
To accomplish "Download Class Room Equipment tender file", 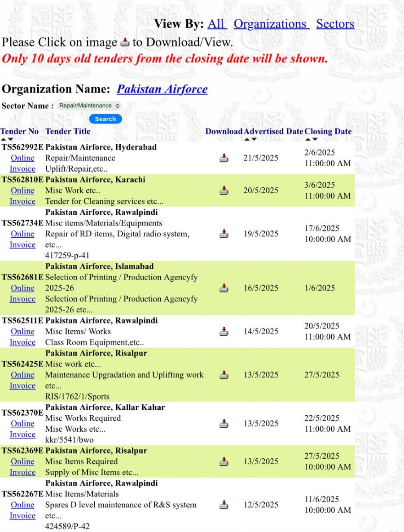I will [x=224, y=332].
